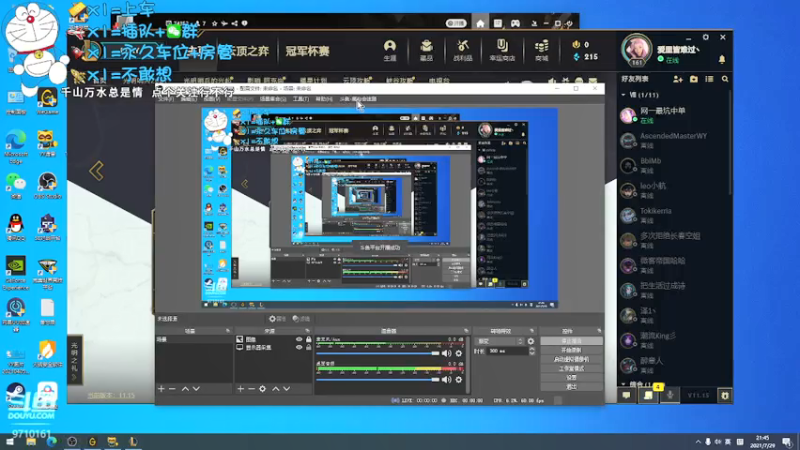This screenshot has height=450, width=800.
Task: Click the player avatar in League client
Action: tap(636, 49)
